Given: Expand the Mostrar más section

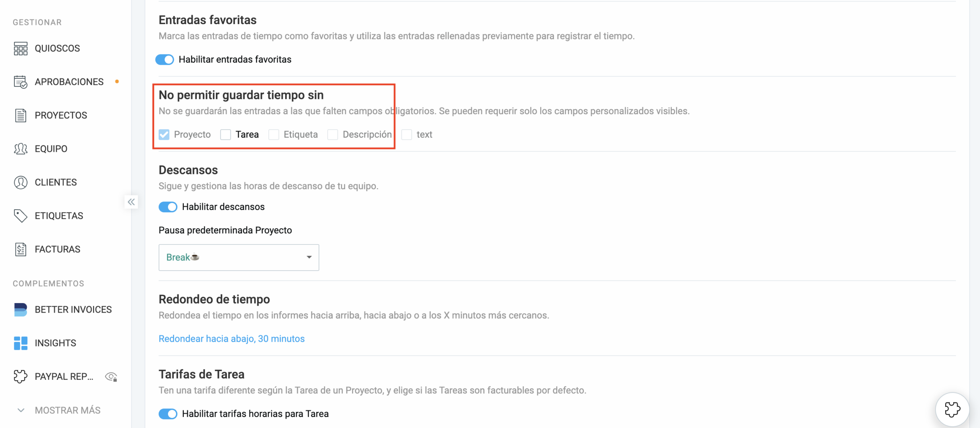Looking at the screenshot, I should pyautogui.click(x=67, y=410).
